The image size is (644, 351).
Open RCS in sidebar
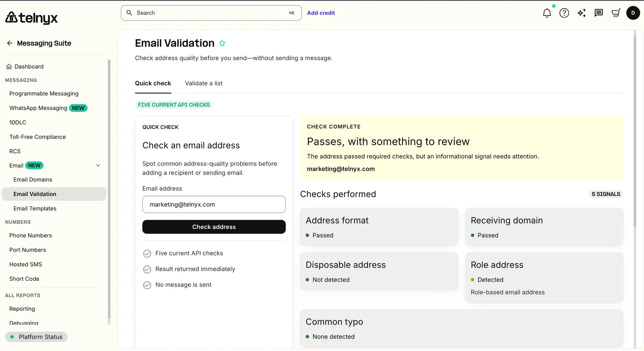tap(15, 151)
